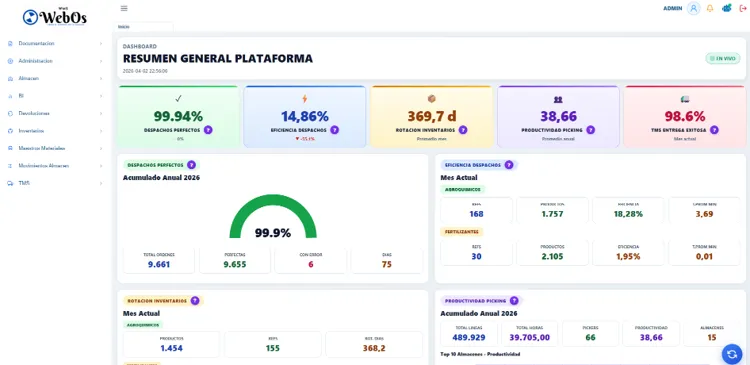This screenshot has height=365, width=750.
Task: Click help icon next to Productividad Picking card
Action: coord(591,130)
